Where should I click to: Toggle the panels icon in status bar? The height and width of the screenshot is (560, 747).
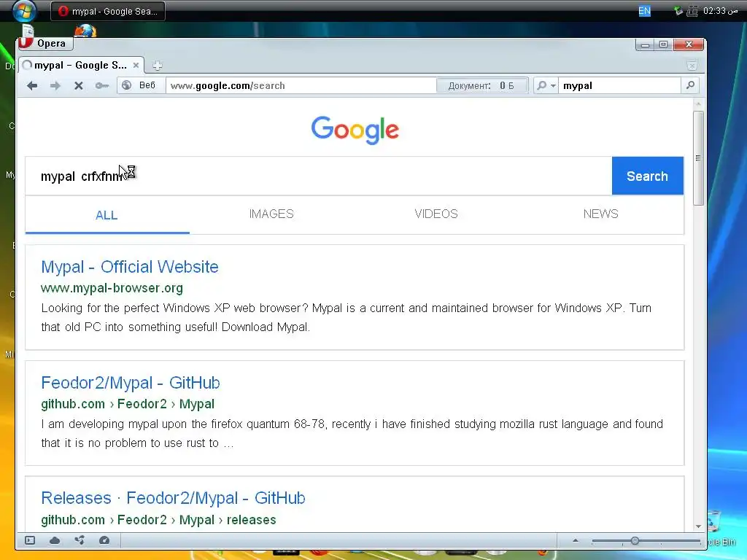pyautogui.click(x=30, y=540)
